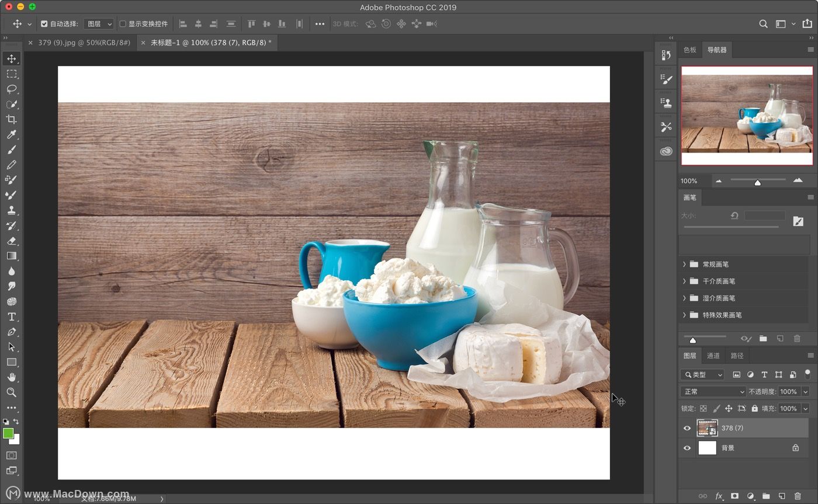Open the 类型 layer filter dropdown
818x504 pixels.
click(702, 374)
